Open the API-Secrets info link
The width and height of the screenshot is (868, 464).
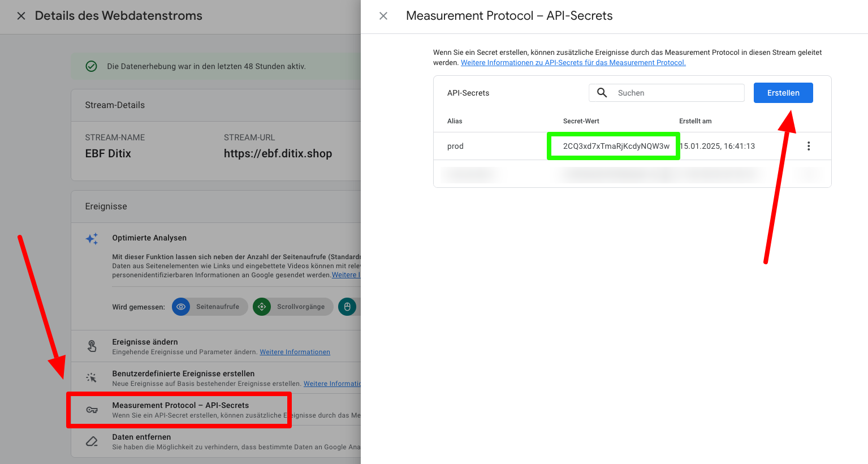(x=573, y=63)
